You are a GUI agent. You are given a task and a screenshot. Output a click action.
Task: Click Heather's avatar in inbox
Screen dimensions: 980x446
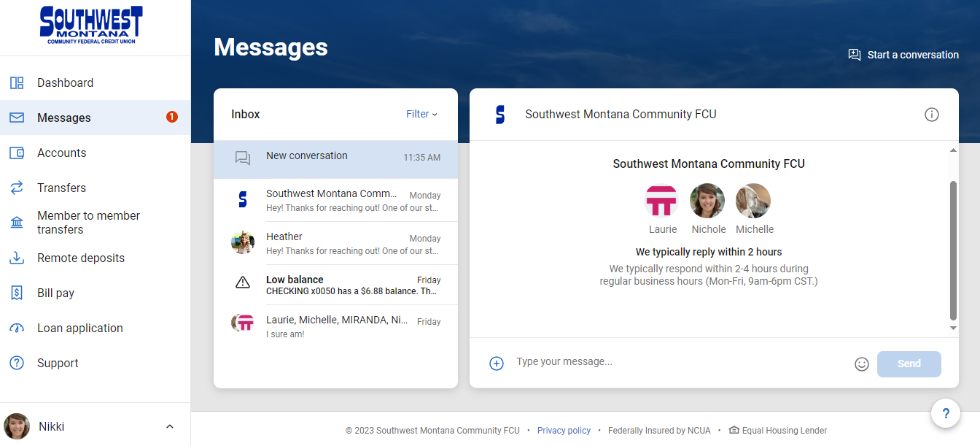pos(243,242)
